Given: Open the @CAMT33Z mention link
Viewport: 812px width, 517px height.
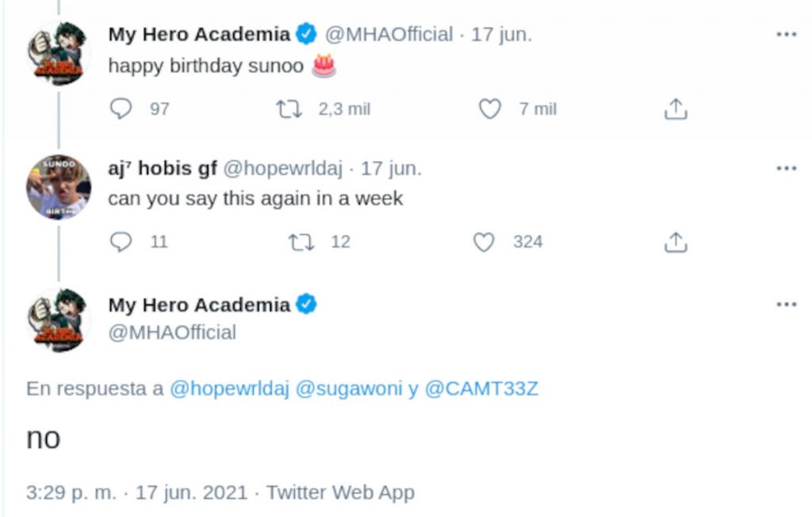Looking at the screenshot, I should coord(481,389).
